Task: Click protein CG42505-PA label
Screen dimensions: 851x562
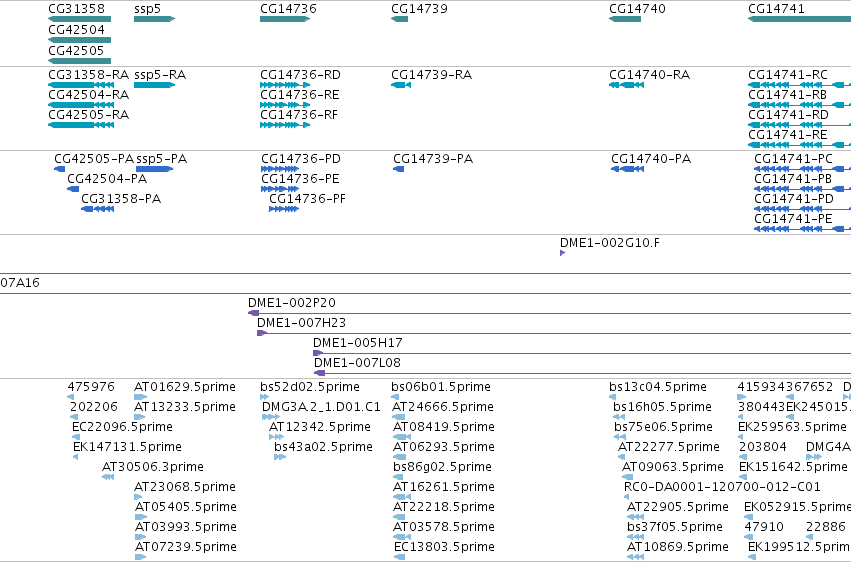Action: 94,159
